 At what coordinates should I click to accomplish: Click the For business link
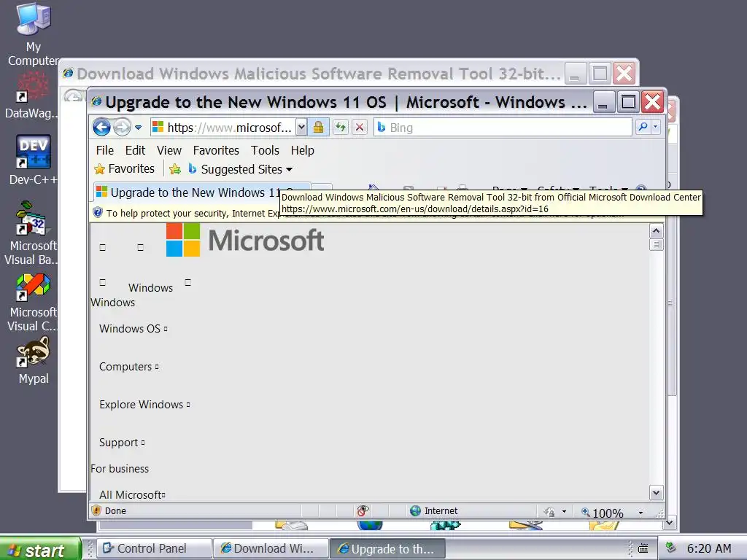pos(120,469)
